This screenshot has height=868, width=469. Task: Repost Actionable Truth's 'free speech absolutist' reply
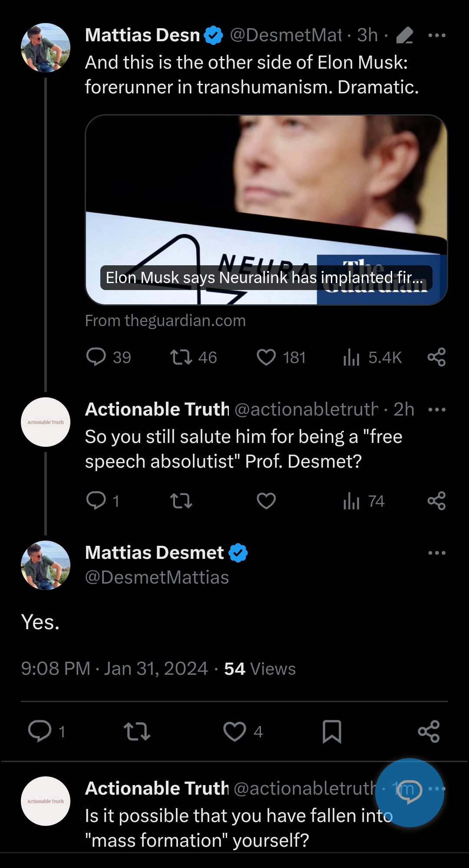pyautogui.click(x=181, y=501)
